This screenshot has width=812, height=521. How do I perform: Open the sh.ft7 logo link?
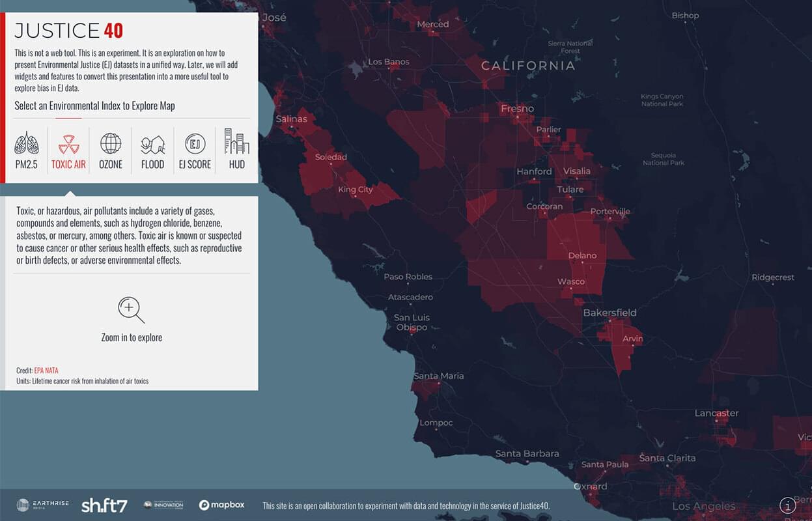point(104,505)
